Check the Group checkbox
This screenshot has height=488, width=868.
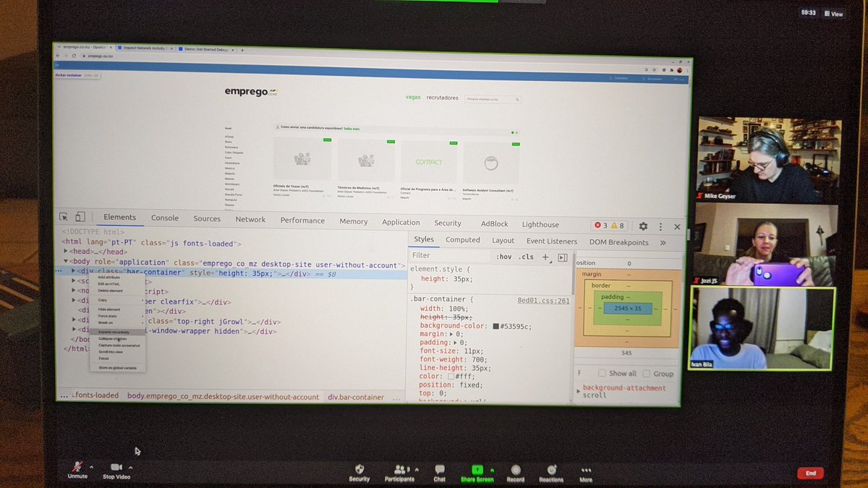[646, 374]
